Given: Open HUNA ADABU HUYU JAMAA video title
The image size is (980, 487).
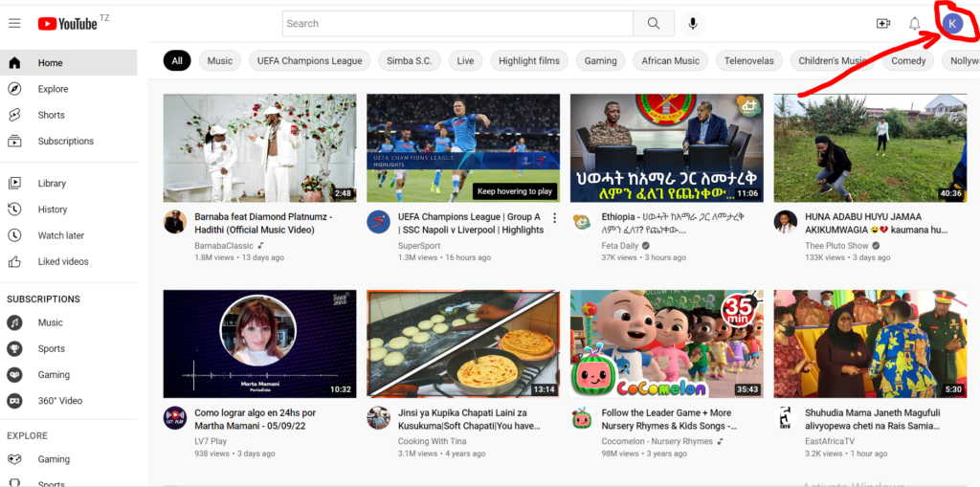Looking at the screenshot, I should coord(877,223).
